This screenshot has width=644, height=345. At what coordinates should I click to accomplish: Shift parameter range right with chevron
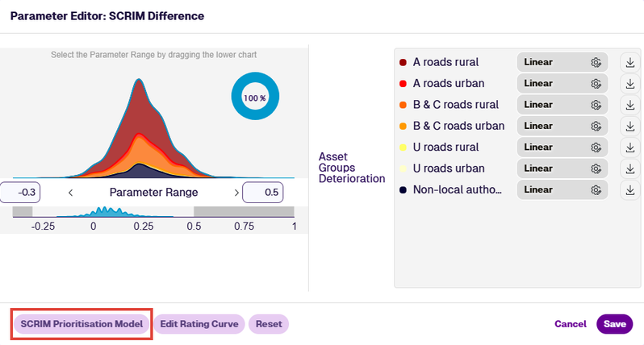(236, 193)
